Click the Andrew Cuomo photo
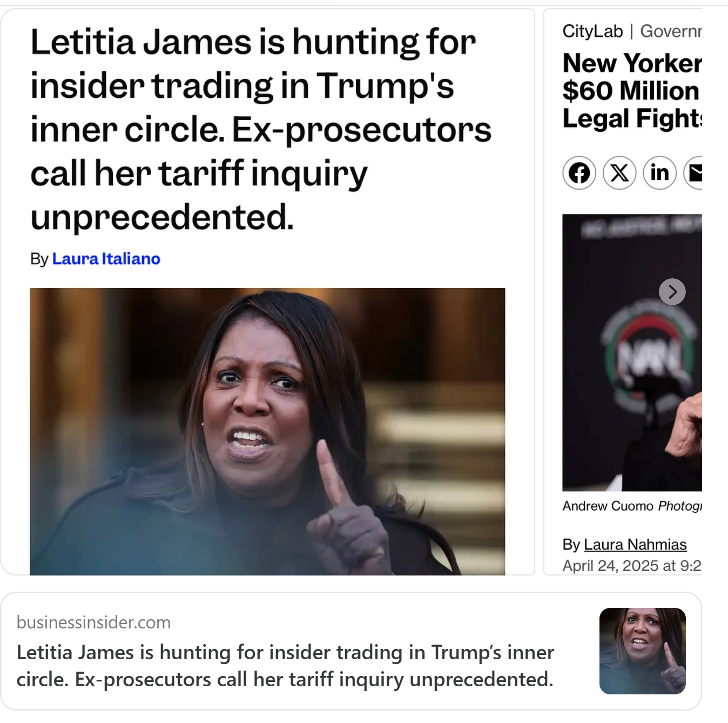This screenshot has height=723, width=728. click(632, 352)
